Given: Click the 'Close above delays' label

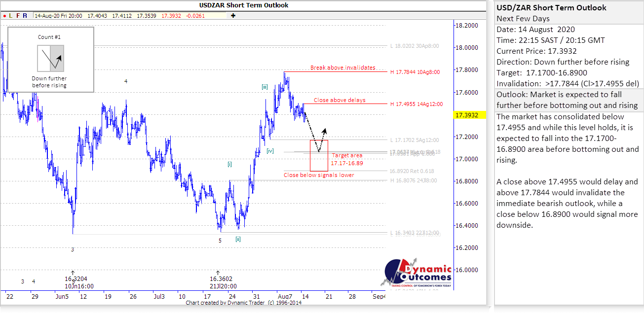Looking at the screenshot, I should pos(340,100).
